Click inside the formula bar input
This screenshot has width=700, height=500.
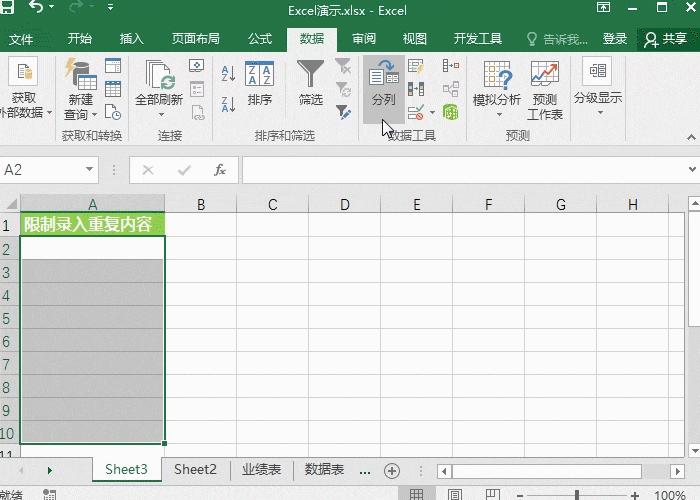pyautogui.click(x=460, y=171)
